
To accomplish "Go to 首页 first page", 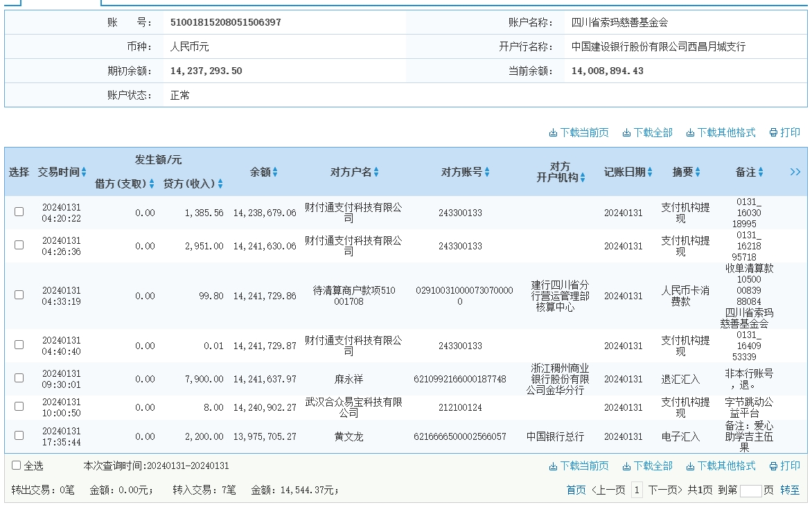I will pos(576,490).
